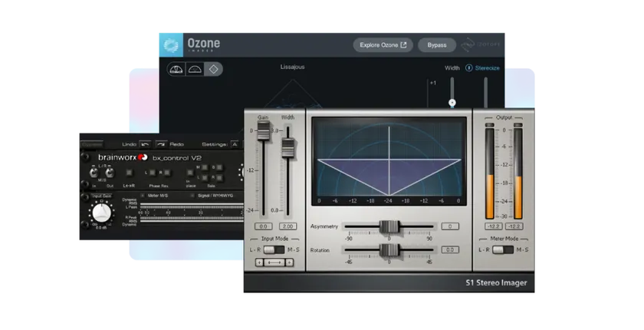Click the bx_control Redo arrow icon
This screenshot has width=644, height=330.
pyautogui.click(x=162, y=144)
